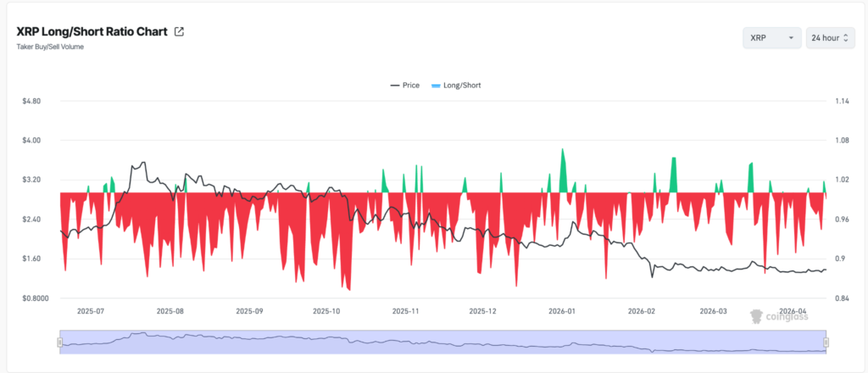The width and height of the screenshot is (868, 373).
Task: Click the 2026-04 date label on x-axis
Action: pyautogui.click(x=795, y=311)
